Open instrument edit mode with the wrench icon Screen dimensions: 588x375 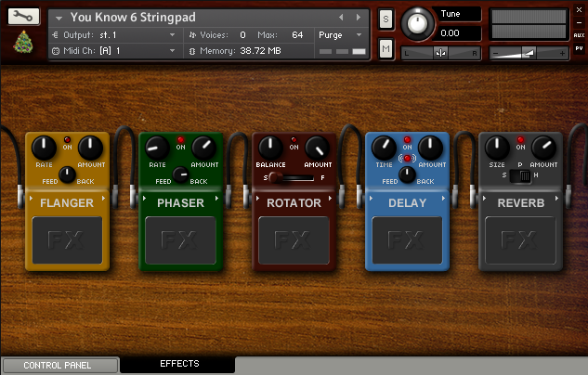coord(23,16)
